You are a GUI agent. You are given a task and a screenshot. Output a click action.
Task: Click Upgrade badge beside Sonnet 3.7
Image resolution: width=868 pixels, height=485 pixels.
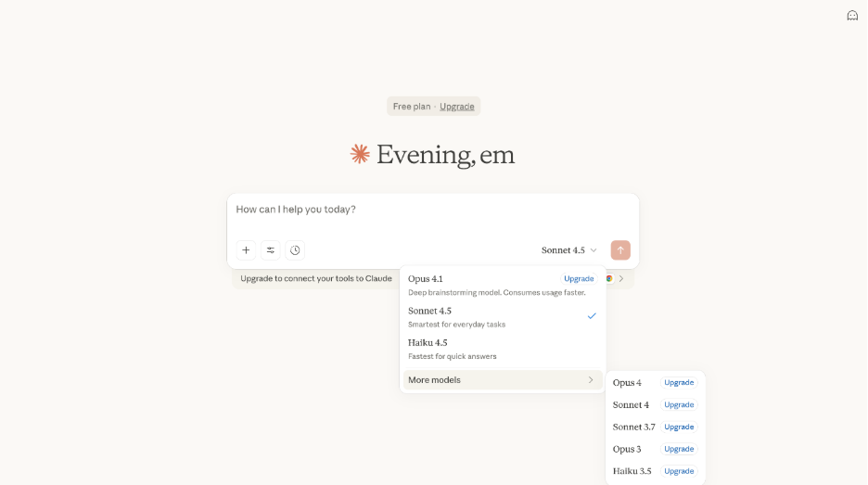point(679,427)
